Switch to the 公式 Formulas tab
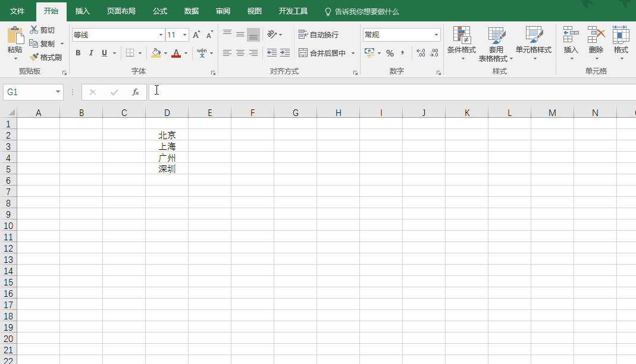 click(x=160, y=11)
